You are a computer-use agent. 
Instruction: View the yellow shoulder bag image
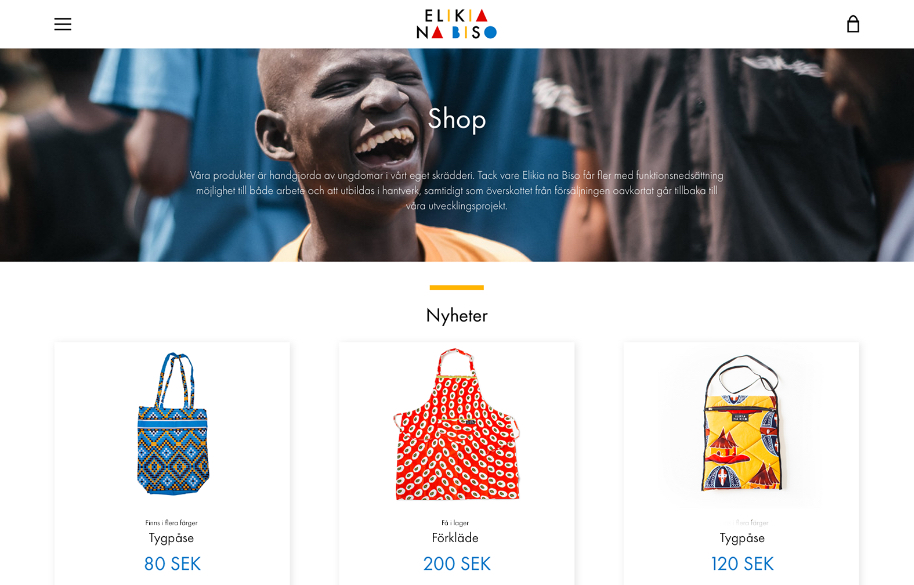[x=741, y=422]
